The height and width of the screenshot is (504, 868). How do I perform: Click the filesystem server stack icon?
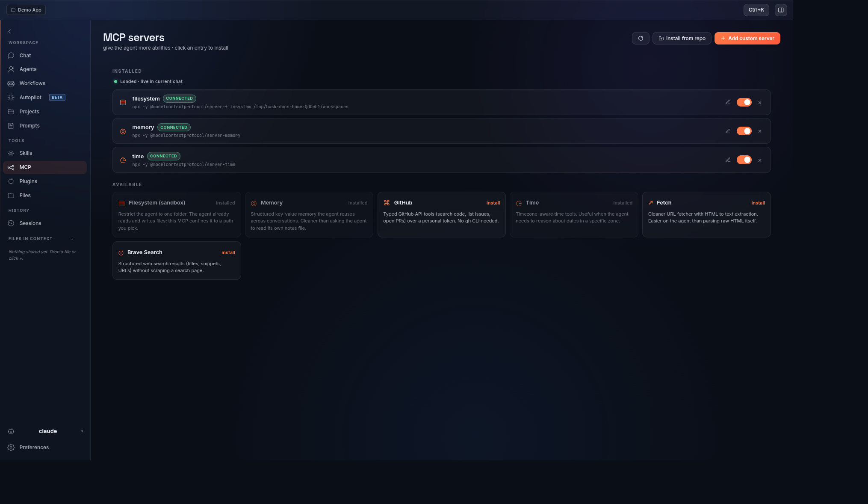[123, 103]
